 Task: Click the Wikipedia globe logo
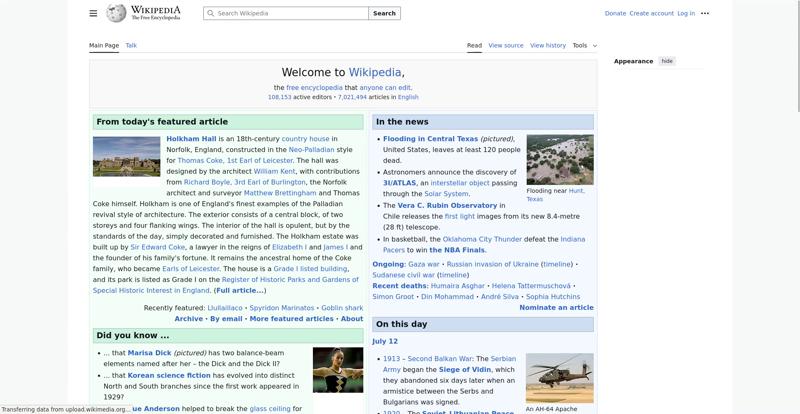click(116, 13)
